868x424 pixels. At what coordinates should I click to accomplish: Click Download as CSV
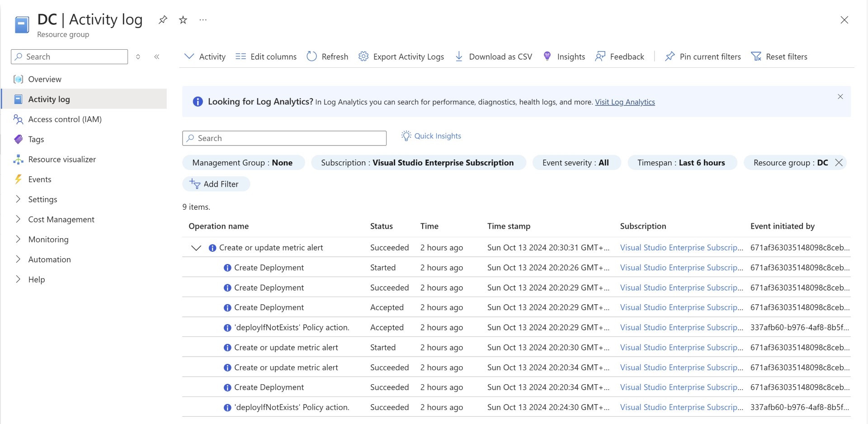click(493, 57)
